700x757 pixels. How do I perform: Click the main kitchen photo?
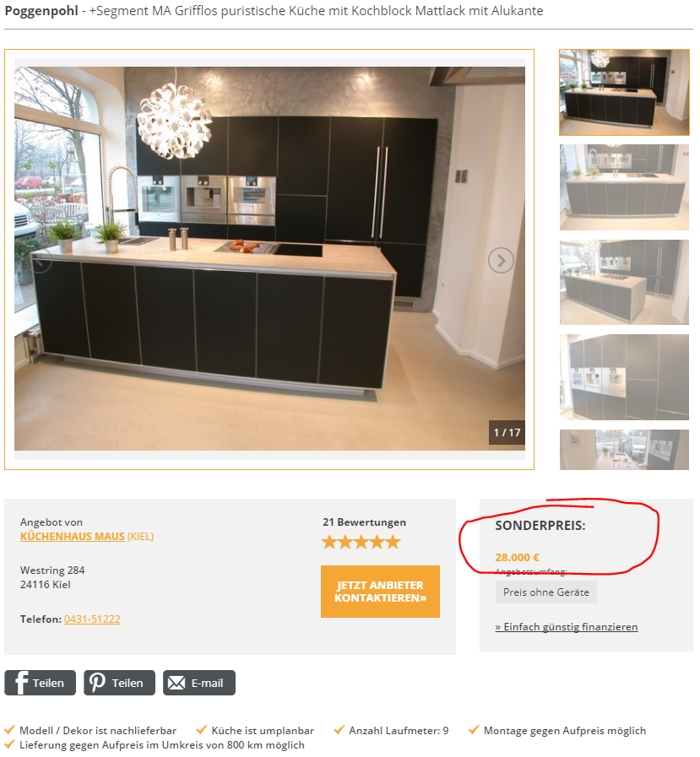[269, 259]
